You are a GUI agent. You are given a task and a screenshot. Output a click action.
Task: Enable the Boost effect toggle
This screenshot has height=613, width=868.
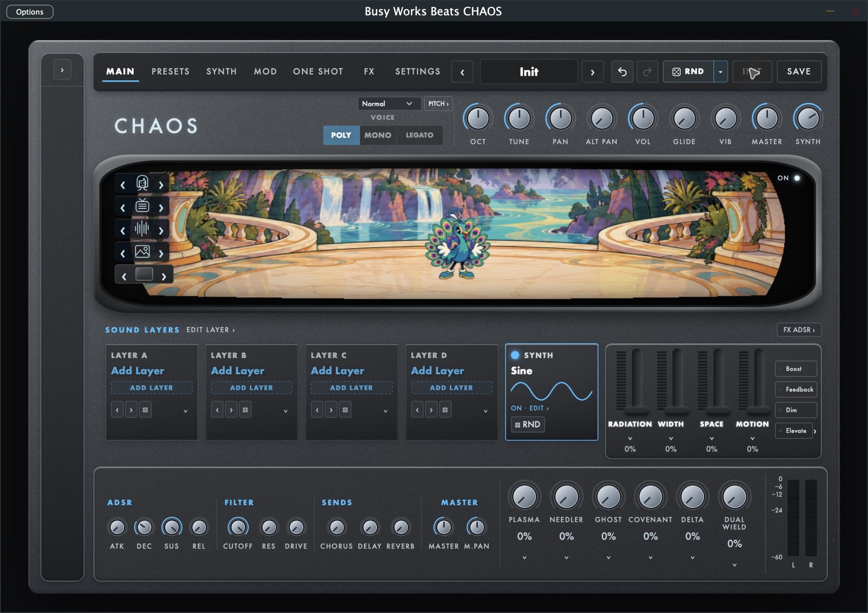click(796, 369)
